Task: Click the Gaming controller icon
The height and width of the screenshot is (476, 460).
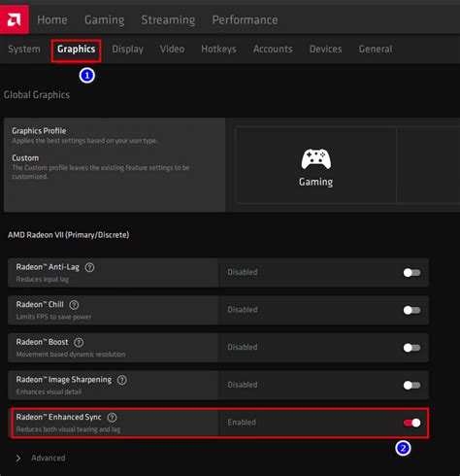Action: tap(316, 159)
